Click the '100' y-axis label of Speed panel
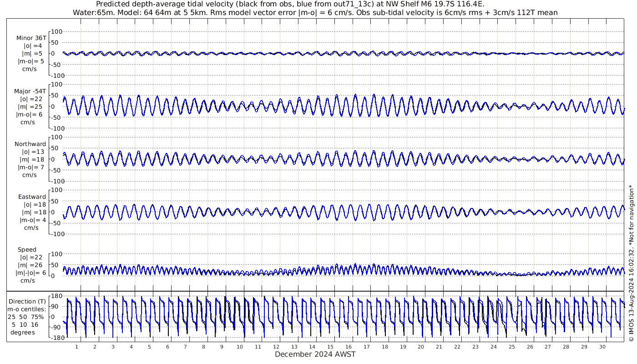 click(56, 254)
